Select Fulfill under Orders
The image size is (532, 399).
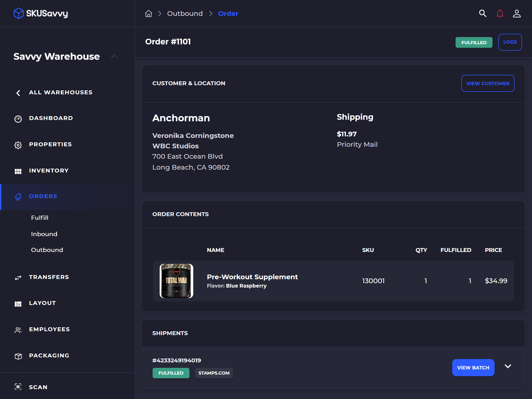click(40, 218)
